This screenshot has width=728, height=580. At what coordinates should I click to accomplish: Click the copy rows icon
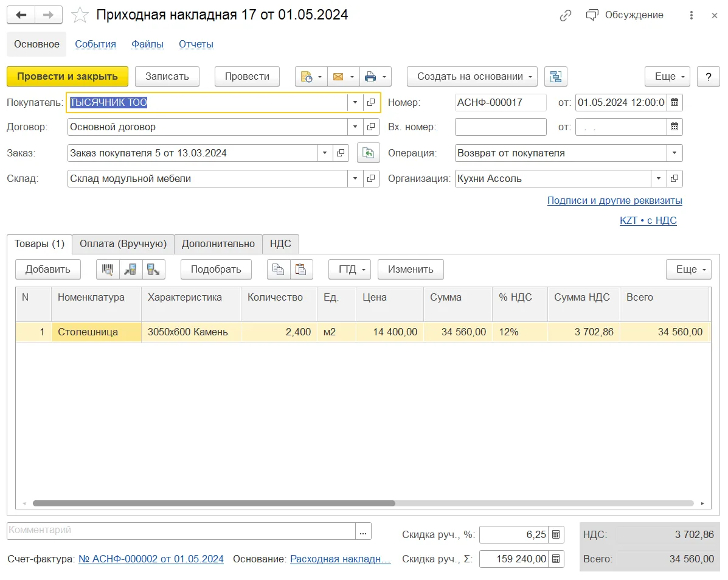click(x=279, y=270)
